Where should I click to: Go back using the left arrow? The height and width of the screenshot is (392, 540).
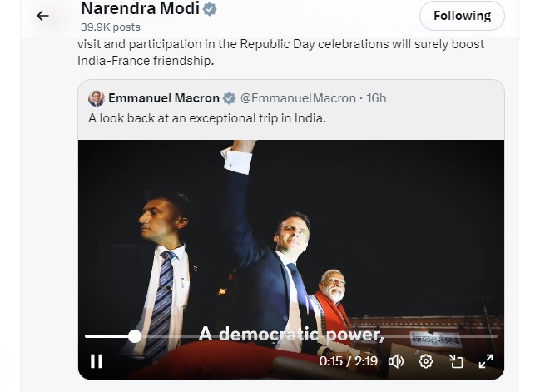tap(42, 16)
